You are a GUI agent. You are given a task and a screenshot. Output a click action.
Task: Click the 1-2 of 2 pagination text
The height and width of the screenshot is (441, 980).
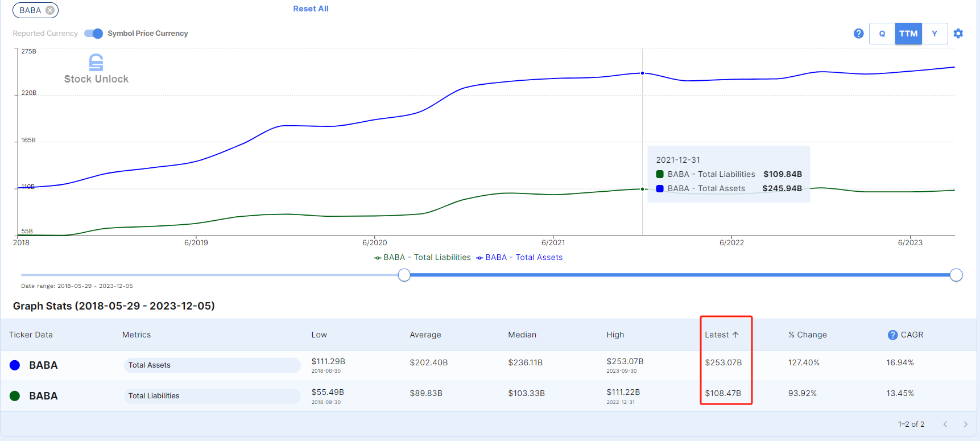point(911,424)
